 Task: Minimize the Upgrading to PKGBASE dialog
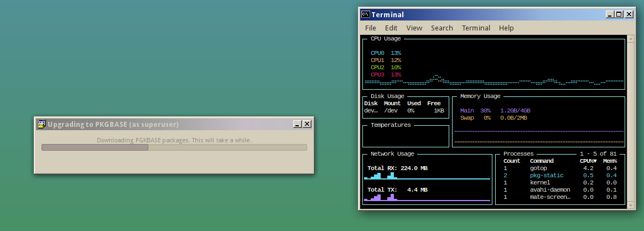(x=297, y=124)
